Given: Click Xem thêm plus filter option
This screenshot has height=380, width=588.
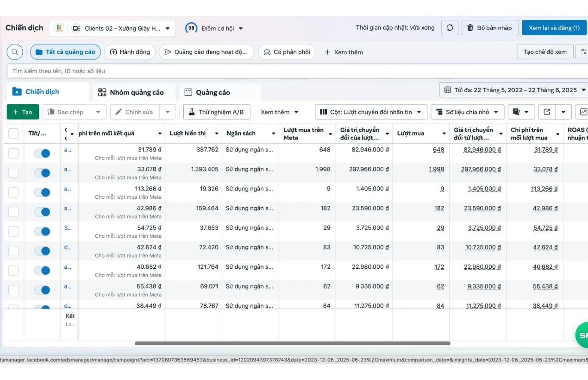Looking at the screenshot, I should [x=344, y=52].
